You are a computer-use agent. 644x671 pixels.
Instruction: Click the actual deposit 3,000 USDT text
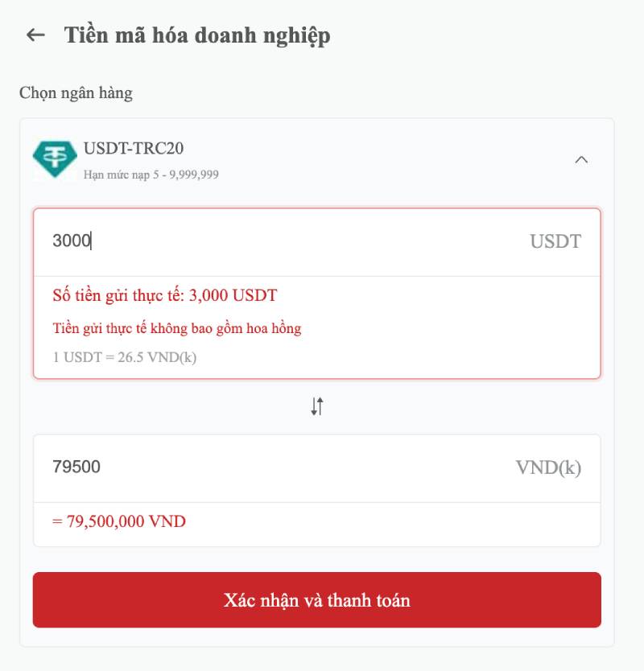(x=165, y=295)
